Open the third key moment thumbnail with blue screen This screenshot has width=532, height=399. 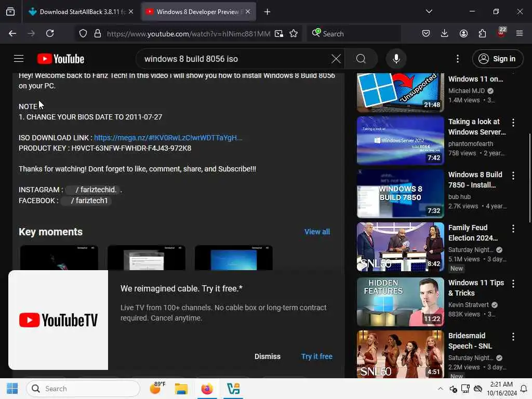233,258
